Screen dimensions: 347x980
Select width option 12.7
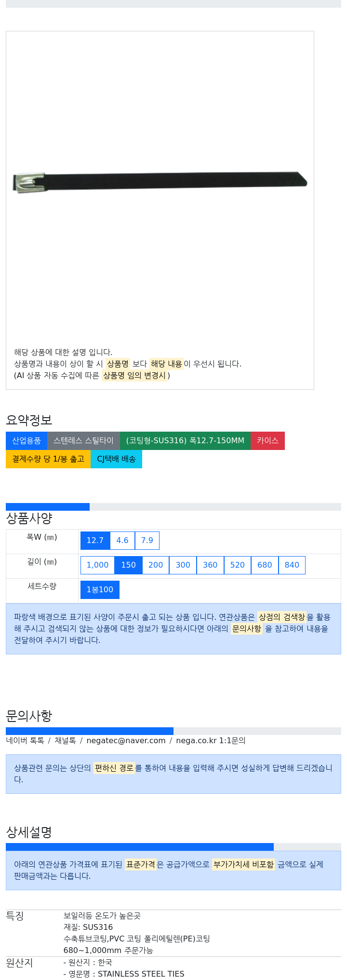tap(95, 541)
